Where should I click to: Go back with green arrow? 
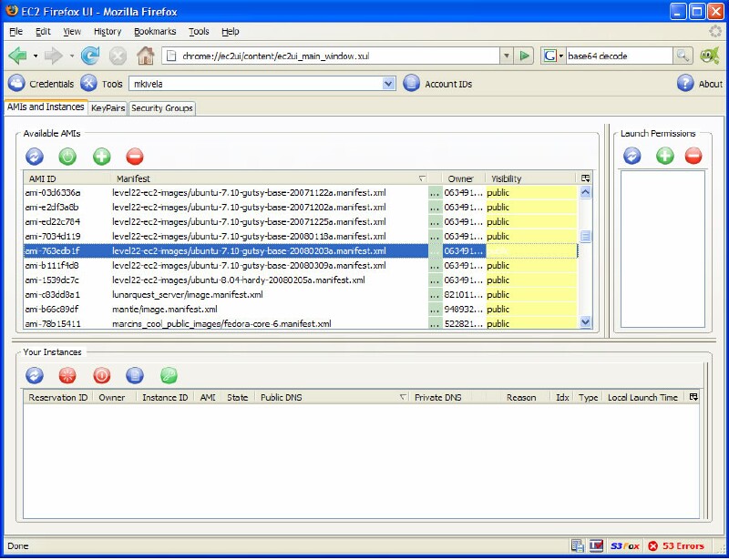pyautogui.click(x=17, y=56)
